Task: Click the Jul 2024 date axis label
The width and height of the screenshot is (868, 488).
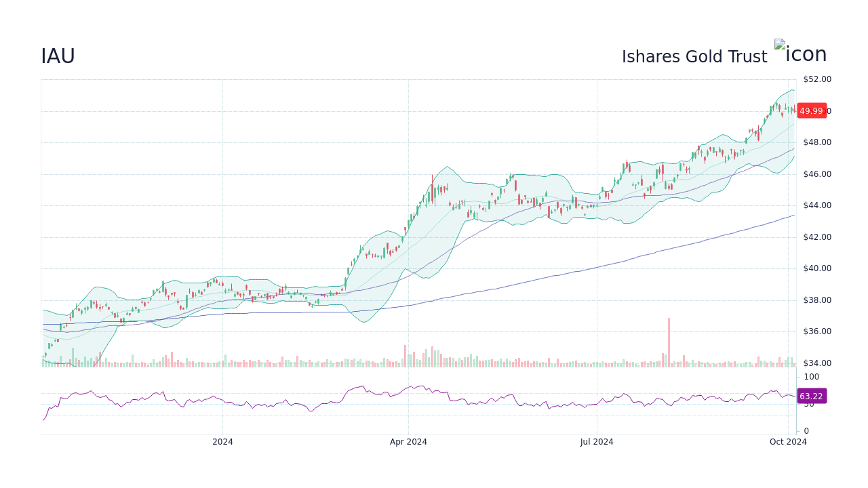Action: 597,442
